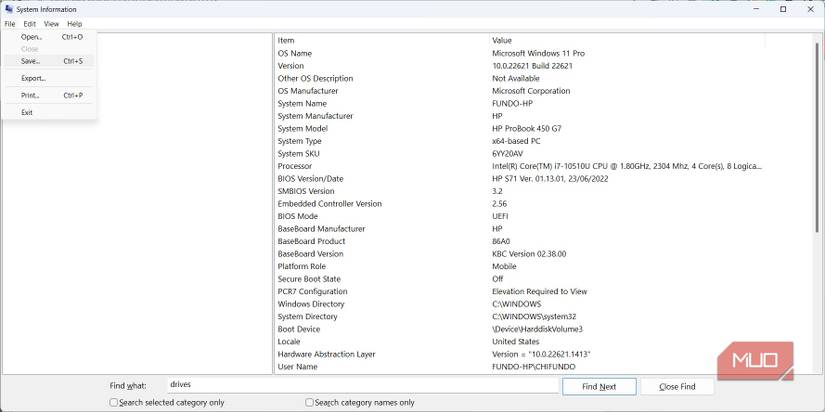This screenshot has width=825, height=412.
Task: Open the View menu
Action: tap(52, 24)
